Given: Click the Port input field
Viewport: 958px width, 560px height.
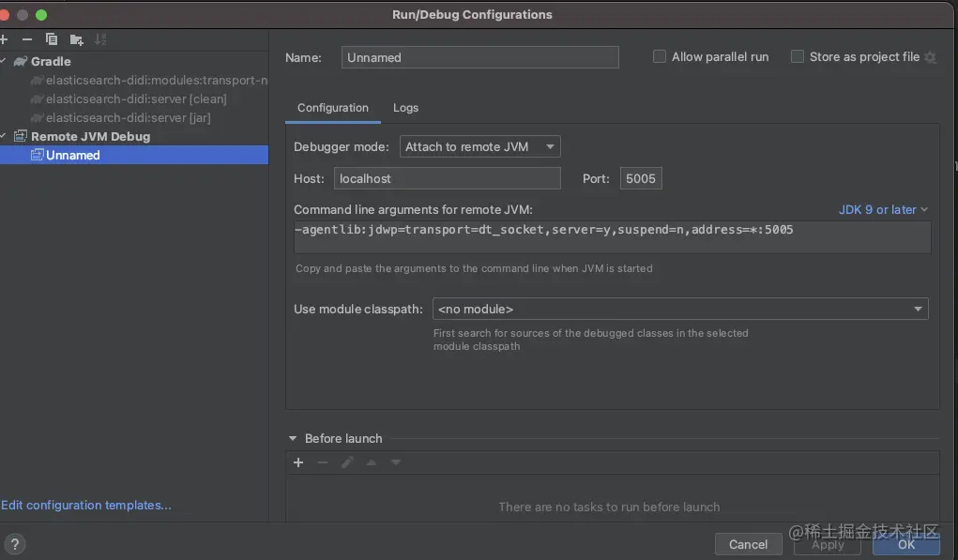Looking at the screenshot, I should pyautogui.click(x=641, y=178).
